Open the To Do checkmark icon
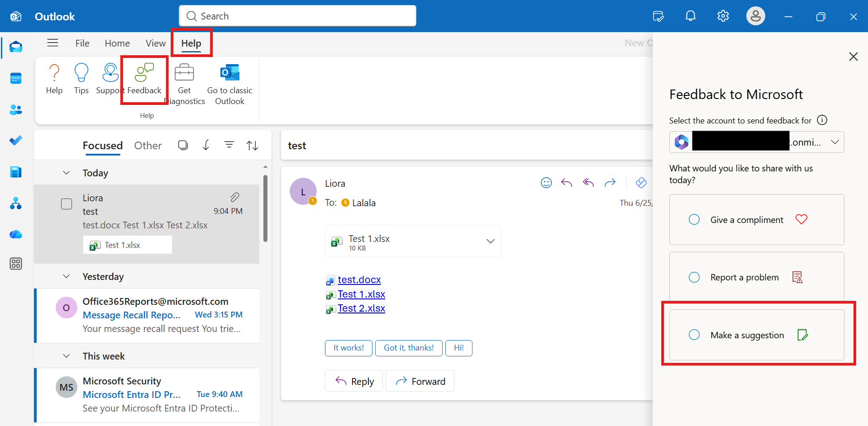Image resolution: width=868 pixels, height=426 pixels. click(x=16, y=141)
